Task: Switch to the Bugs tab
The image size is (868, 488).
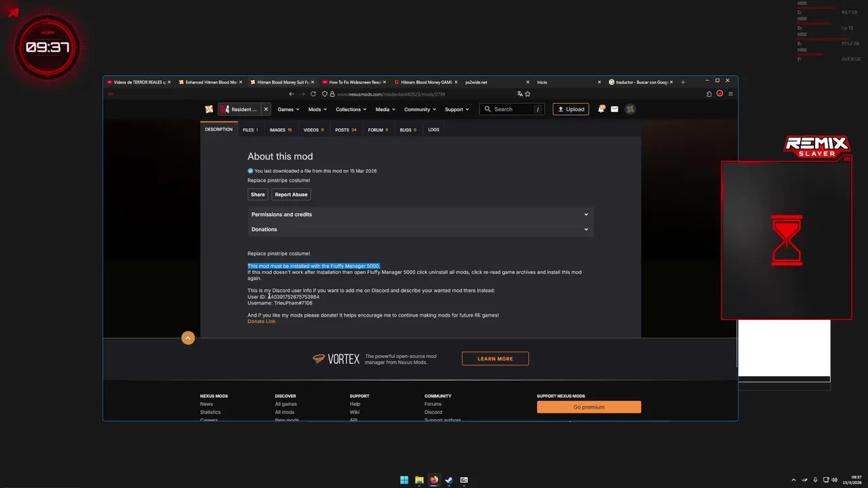Action: [408, 129]
